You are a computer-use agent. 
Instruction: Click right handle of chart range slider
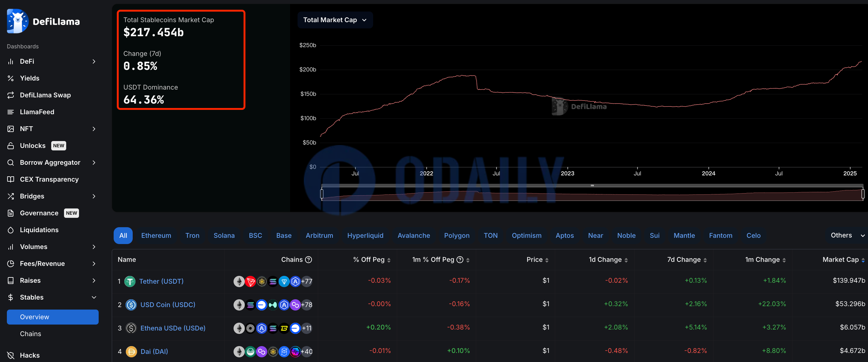click(x=863, y=193)
